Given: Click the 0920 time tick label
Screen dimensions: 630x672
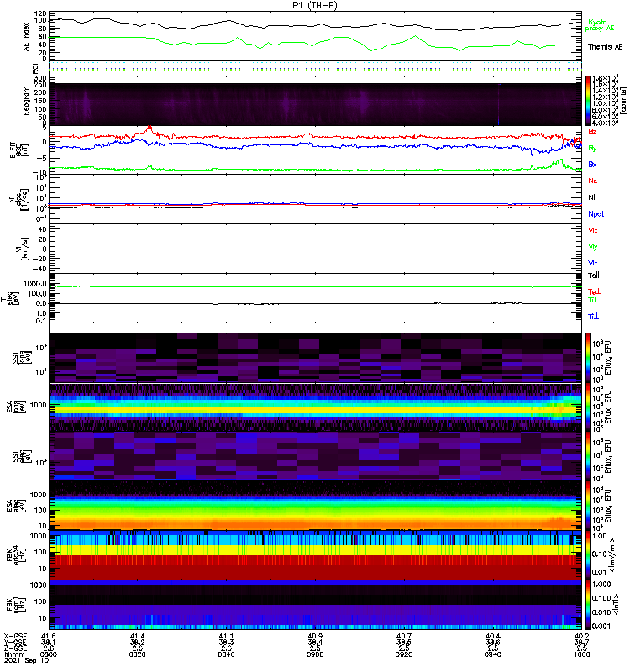Looking at the screenshot, I should (x=404, y=654).
